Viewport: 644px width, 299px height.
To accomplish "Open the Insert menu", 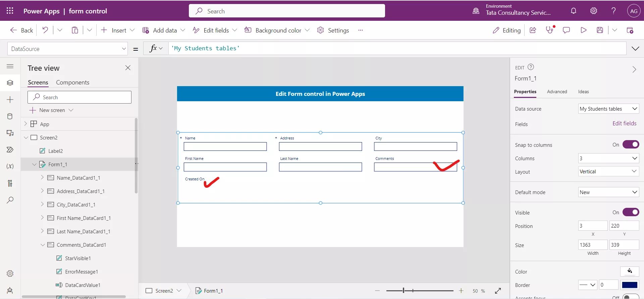I will coord(117,30).
